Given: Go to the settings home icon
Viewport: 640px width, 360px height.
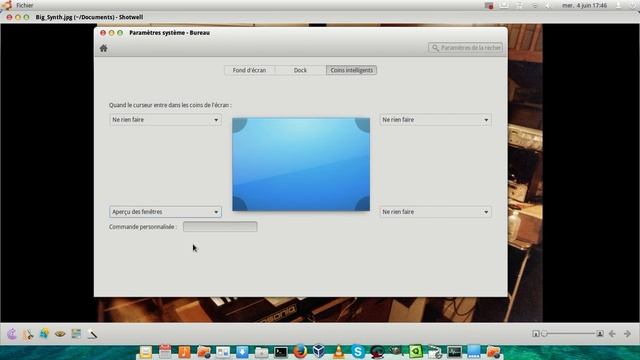Looking at the screenshot, I should tap(104, 48).
